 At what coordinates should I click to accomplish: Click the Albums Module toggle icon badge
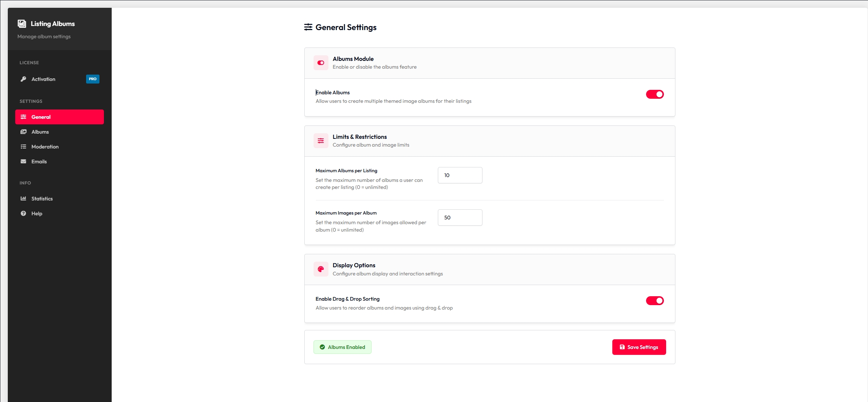pos(321,63)
